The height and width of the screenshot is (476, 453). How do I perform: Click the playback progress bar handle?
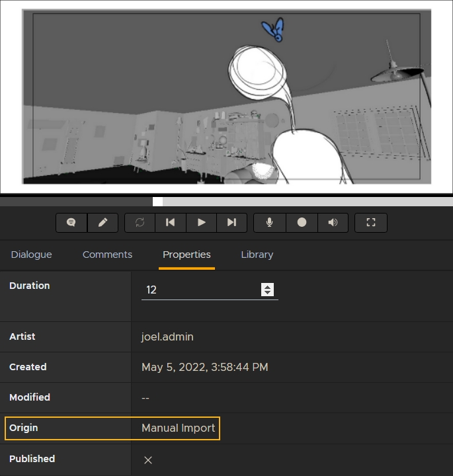(x=157, y=202)
